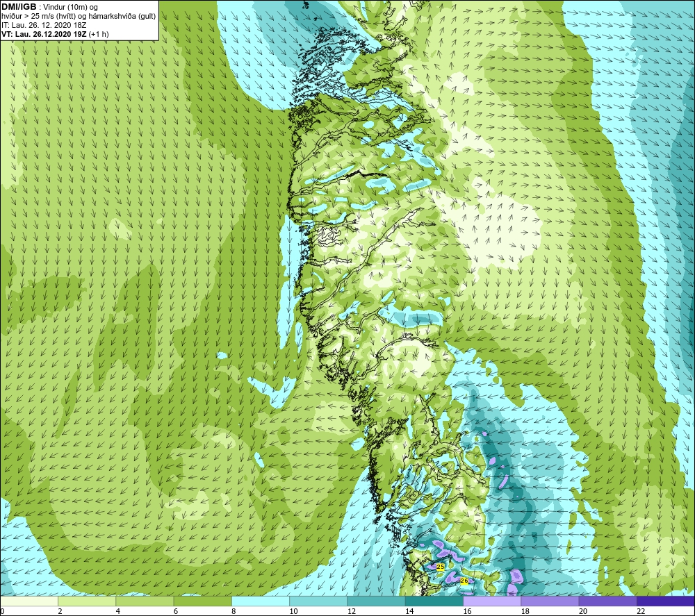Viewport: 695px width, 616px height.
Task: Click the 'VT: Lau. 26.12.2020 19Z' line
Action: 44,34
